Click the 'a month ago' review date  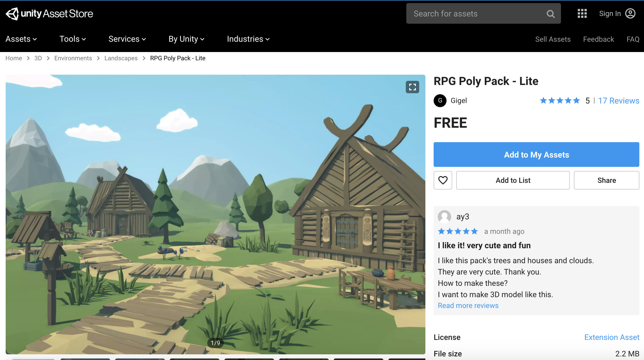(x=504, y=232)
